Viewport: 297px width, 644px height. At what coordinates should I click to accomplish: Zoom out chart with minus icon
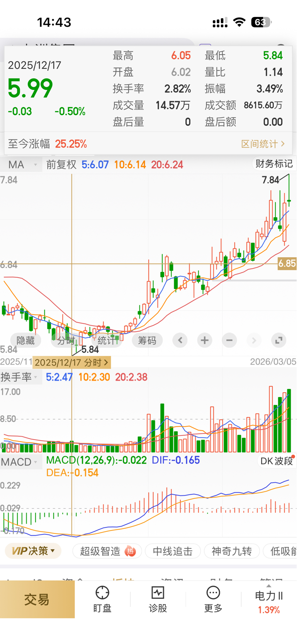(x=229, y=340)
